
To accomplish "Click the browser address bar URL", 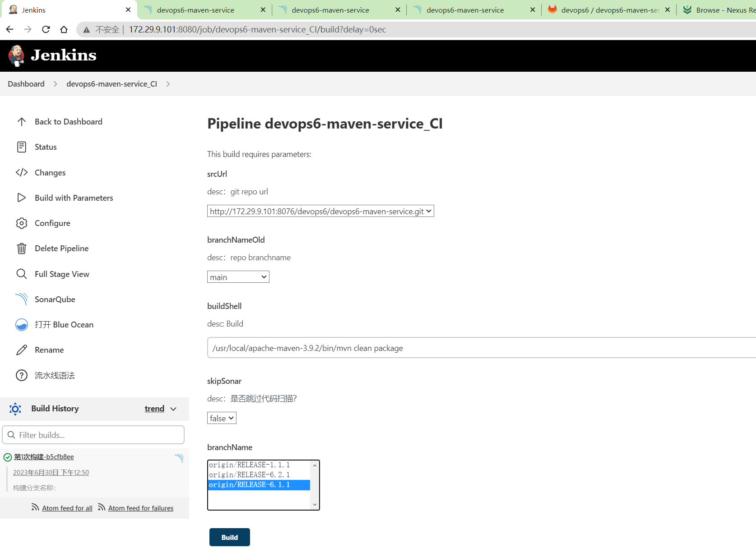I will tap(257, 30).
